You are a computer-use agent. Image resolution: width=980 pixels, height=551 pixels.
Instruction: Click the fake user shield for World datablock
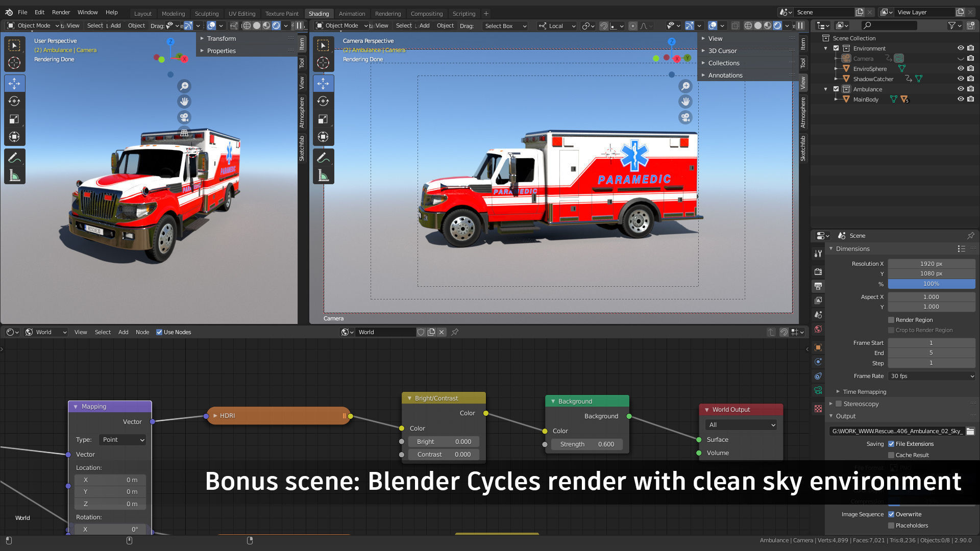(421, 332)
